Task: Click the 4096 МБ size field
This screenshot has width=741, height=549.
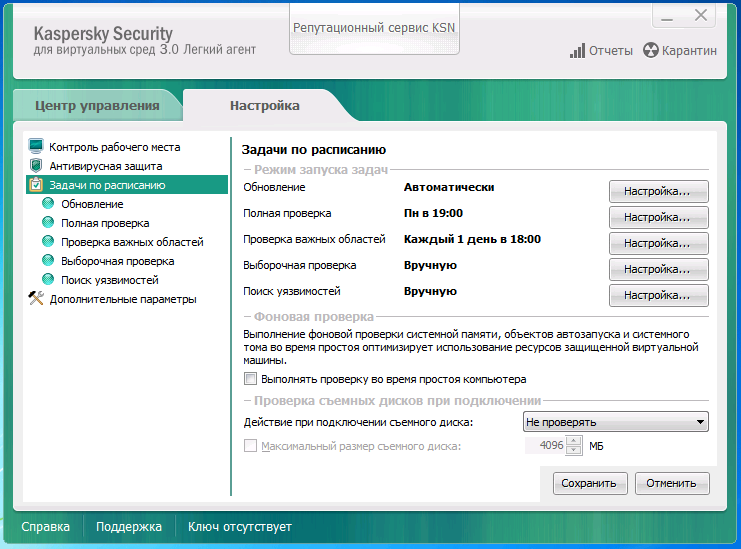Action: click(x=545, y=445)
